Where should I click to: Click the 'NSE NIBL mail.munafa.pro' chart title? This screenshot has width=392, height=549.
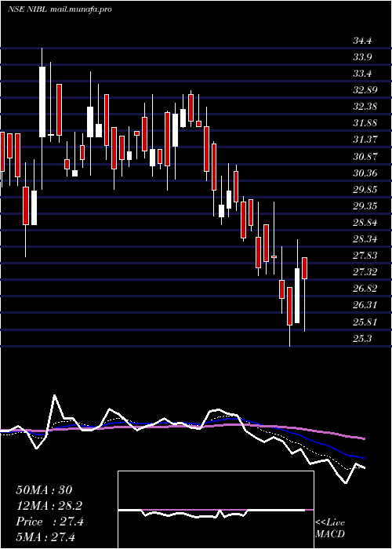[60, 9]
